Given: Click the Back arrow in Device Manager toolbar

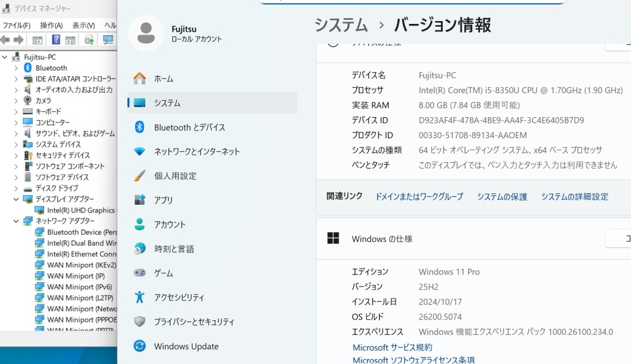Looking at the screenshot, I should (6, 40).
